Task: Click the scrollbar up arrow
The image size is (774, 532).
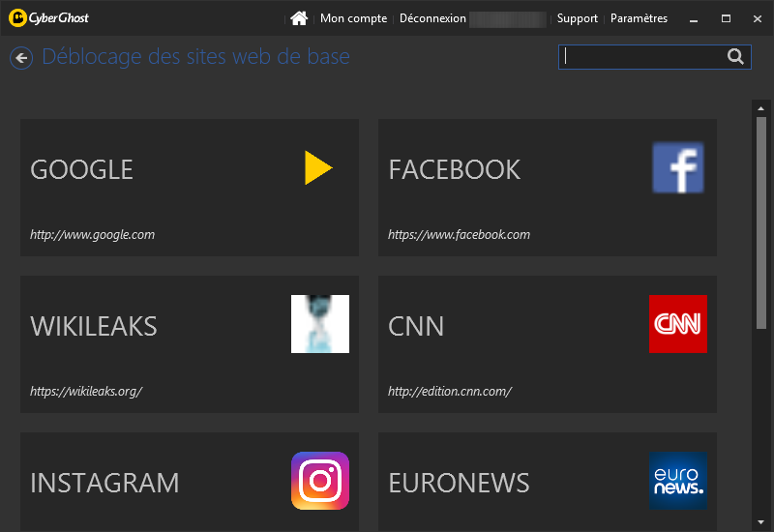Action: [x=760, y=108]
